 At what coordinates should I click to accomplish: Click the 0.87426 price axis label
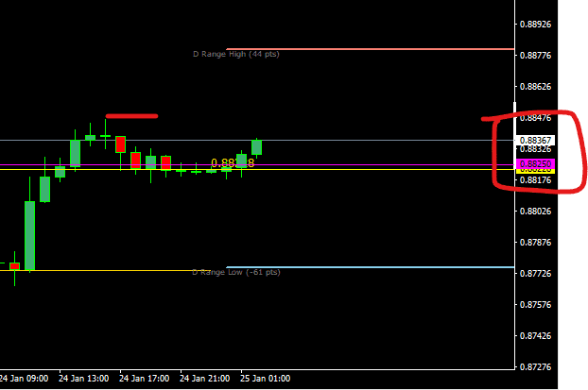535,335
